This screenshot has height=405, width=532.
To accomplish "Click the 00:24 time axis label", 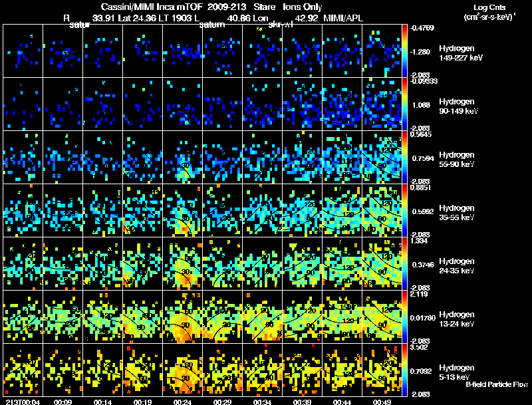I will point(182,402).
